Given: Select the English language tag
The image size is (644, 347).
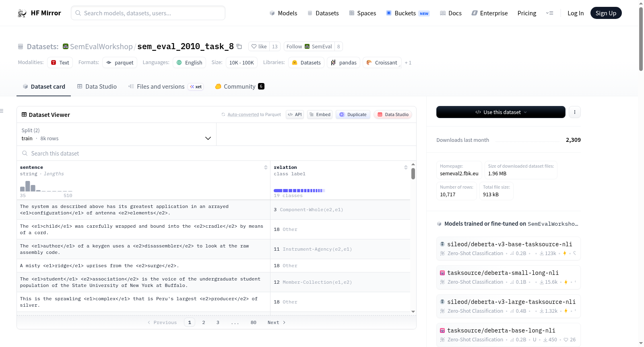Looking at the screenshot, I should [x=189, y=62].
